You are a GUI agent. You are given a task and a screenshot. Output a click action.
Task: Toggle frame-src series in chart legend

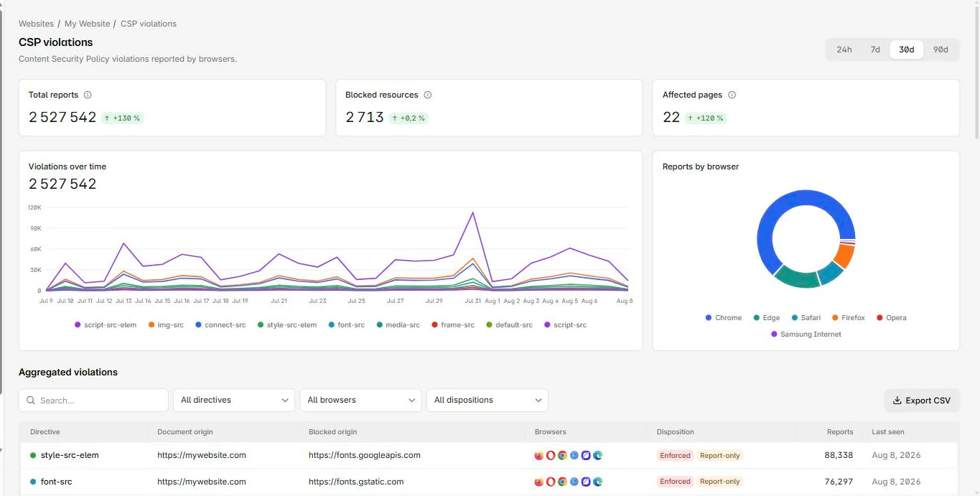point(453,325)
